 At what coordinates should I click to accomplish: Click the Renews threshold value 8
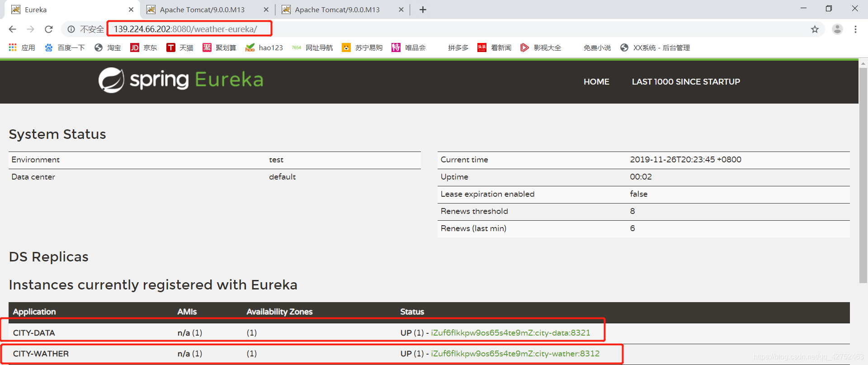point(632,211)
